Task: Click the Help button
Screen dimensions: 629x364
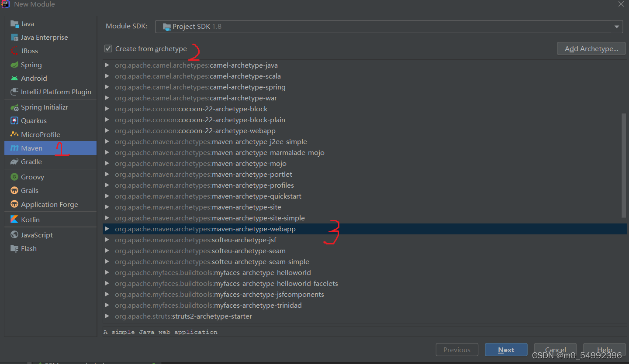Action: point(605,350)
